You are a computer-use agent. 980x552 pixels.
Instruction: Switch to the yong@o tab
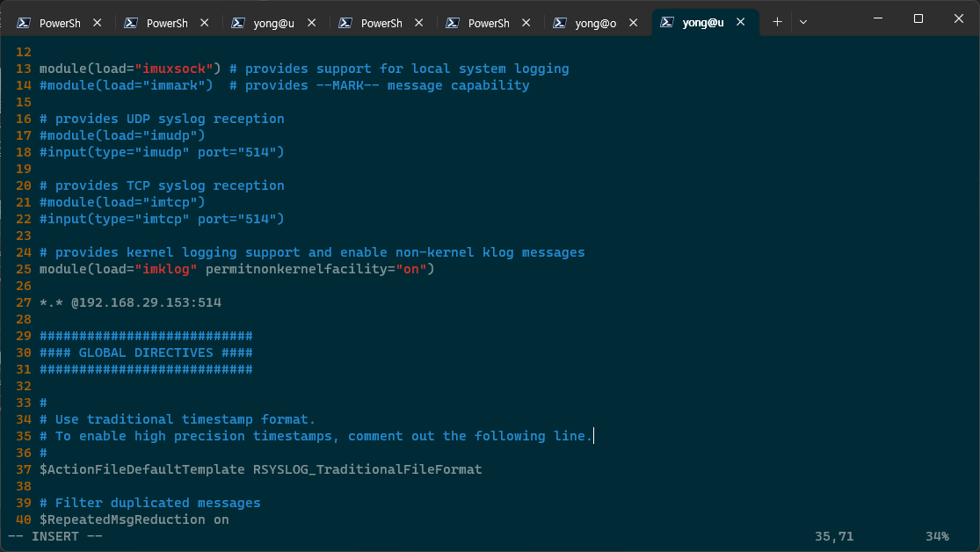click(596, 23)
